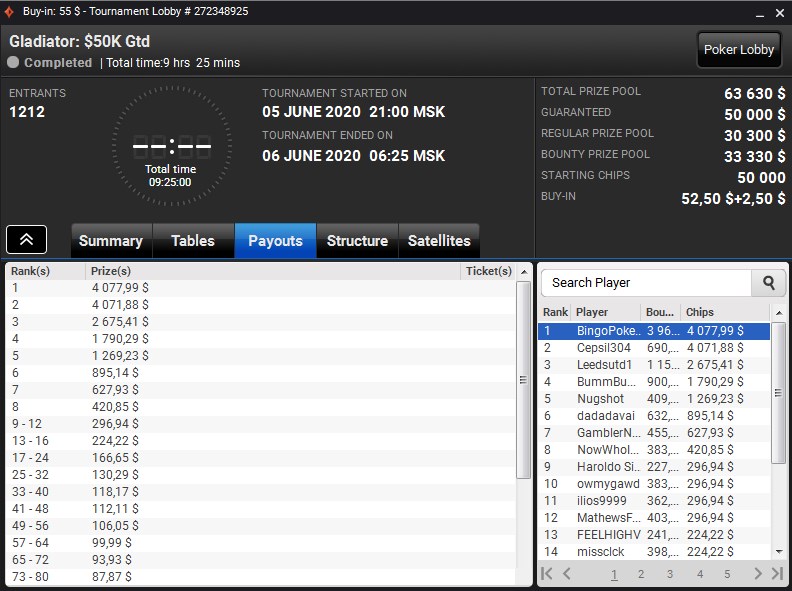792x591 pixels.
Task: Click the search magnifier icon
Action: 768,283
